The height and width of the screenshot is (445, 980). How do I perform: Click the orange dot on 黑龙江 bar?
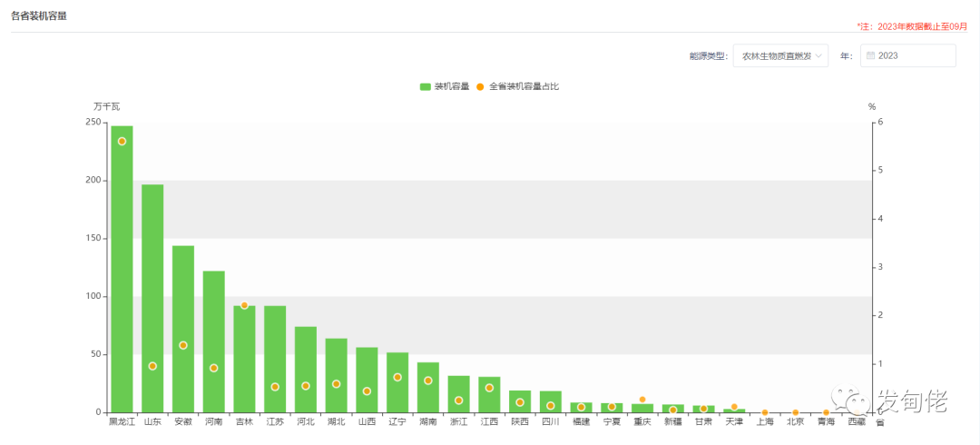[122, 142]
